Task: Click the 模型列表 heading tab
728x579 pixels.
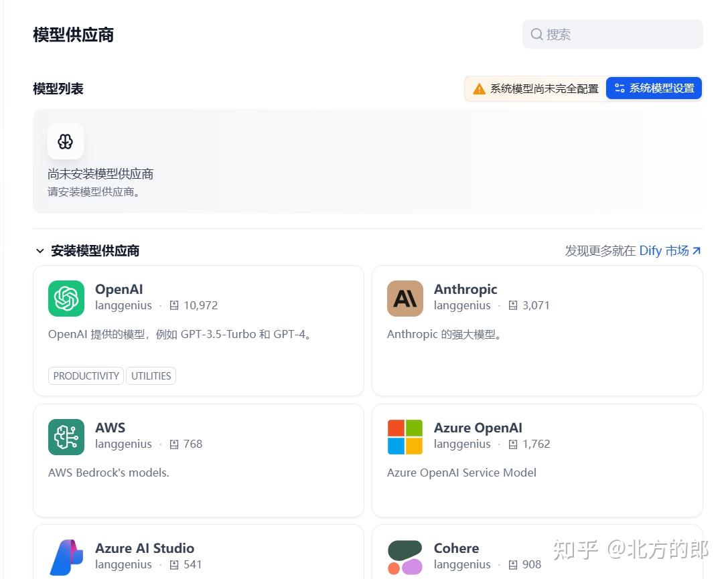Action: pyautogui.click(x=58, y=88)
